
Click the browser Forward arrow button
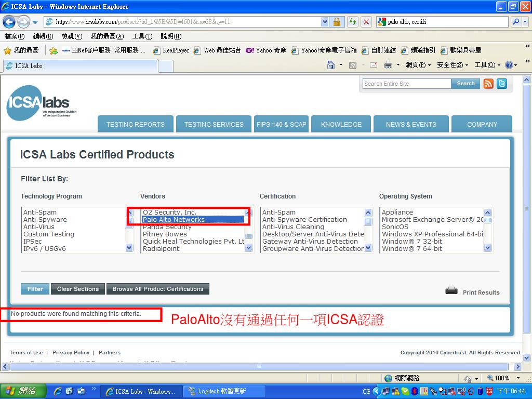pyautogui.click(x=23, y=22)
